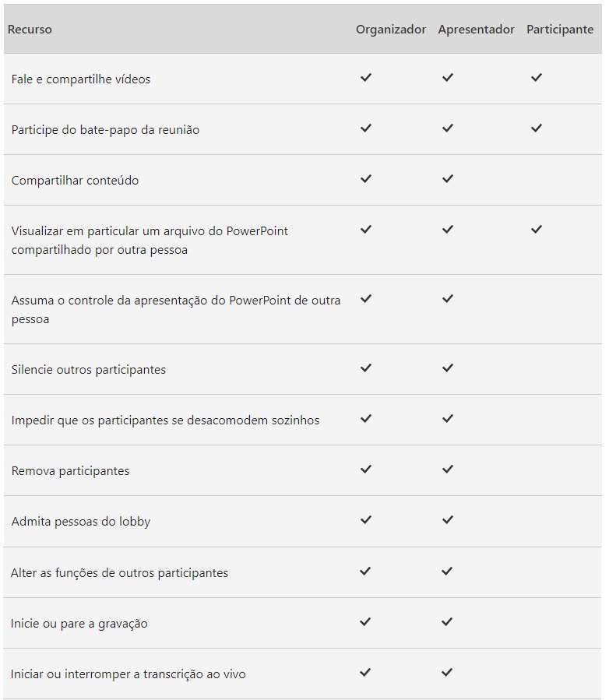Screen dimensions: 609x700
Task: Click Organizador checkmark for Remova participantes
Action: (366, 470)
